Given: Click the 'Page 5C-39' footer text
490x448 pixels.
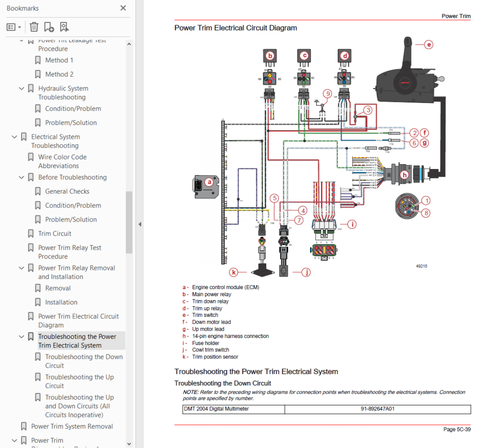Looking at the screenshot, I should tap(457, 429).
